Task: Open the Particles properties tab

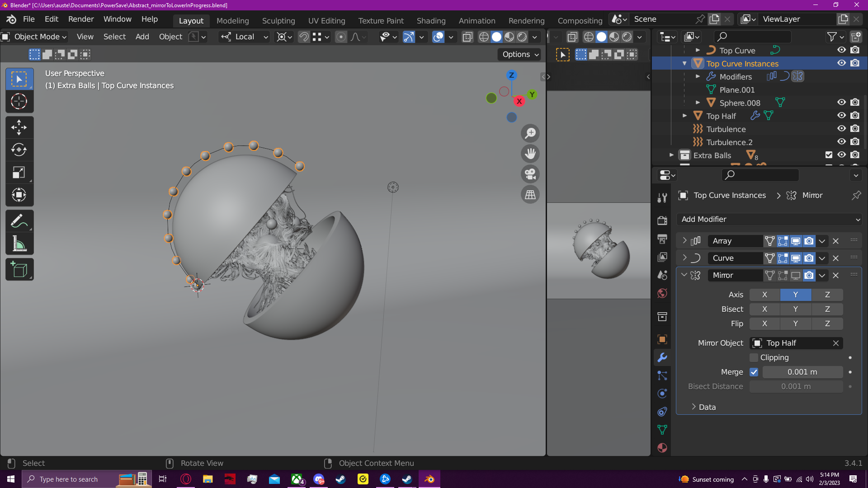Action: 662,375
